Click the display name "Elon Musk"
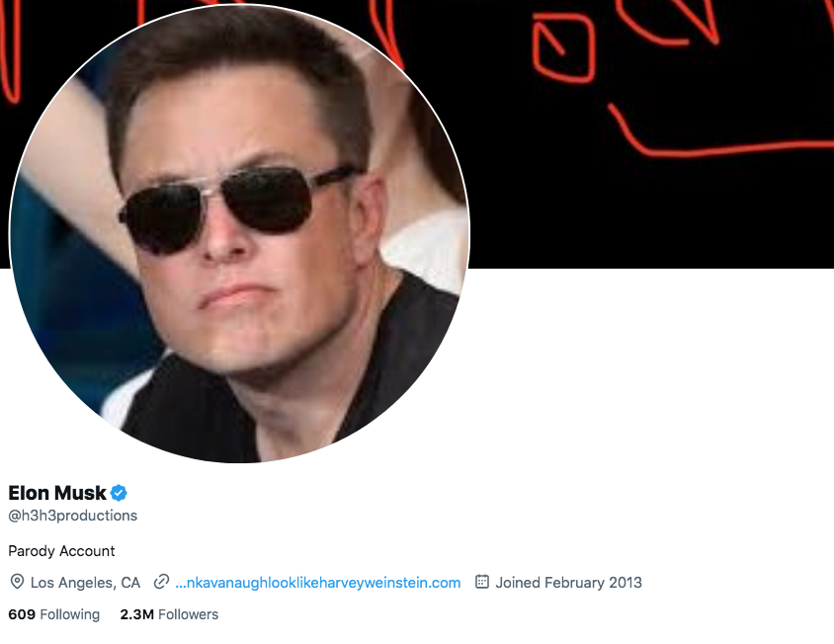The height and width of the screenshot is (644, 834). click(57, 493)
